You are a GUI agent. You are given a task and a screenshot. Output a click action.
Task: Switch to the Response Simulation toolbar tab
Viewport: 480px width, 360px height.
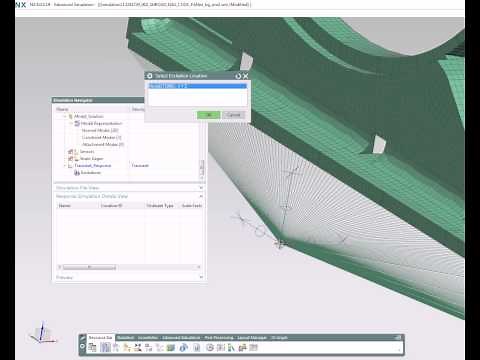(x=100, y=338)
